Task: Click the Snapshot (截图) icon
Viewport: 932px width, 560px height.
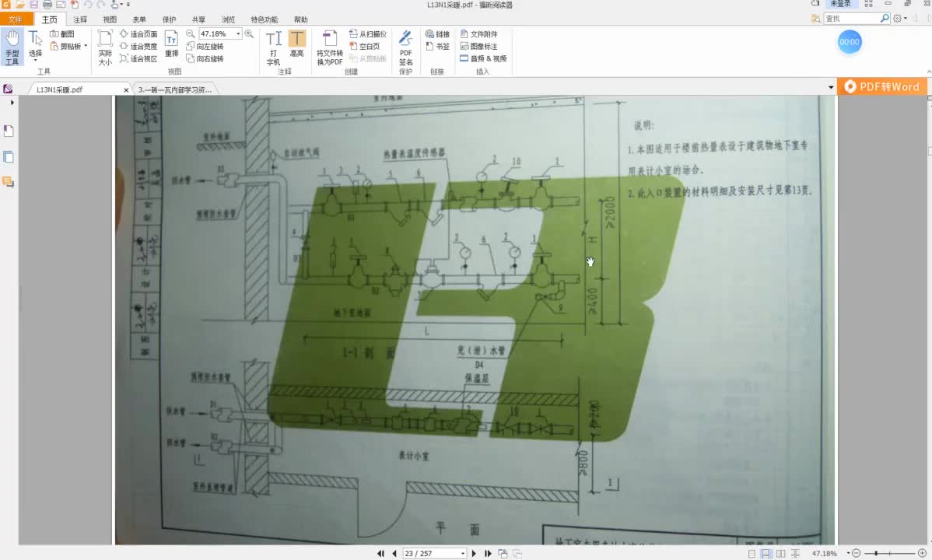Action: coord(62,34)
